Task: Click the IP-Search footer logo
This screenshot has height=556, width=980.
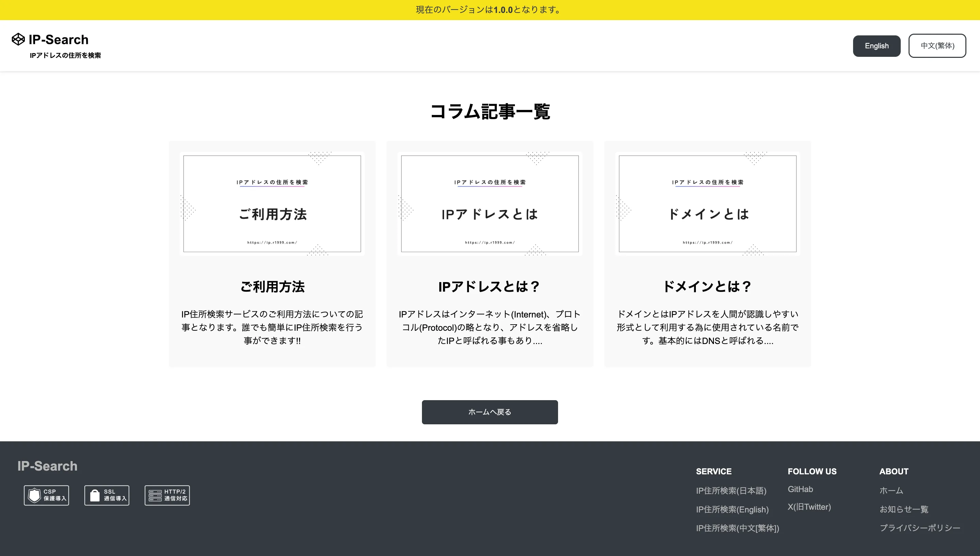Action: [x=47, y=466]
